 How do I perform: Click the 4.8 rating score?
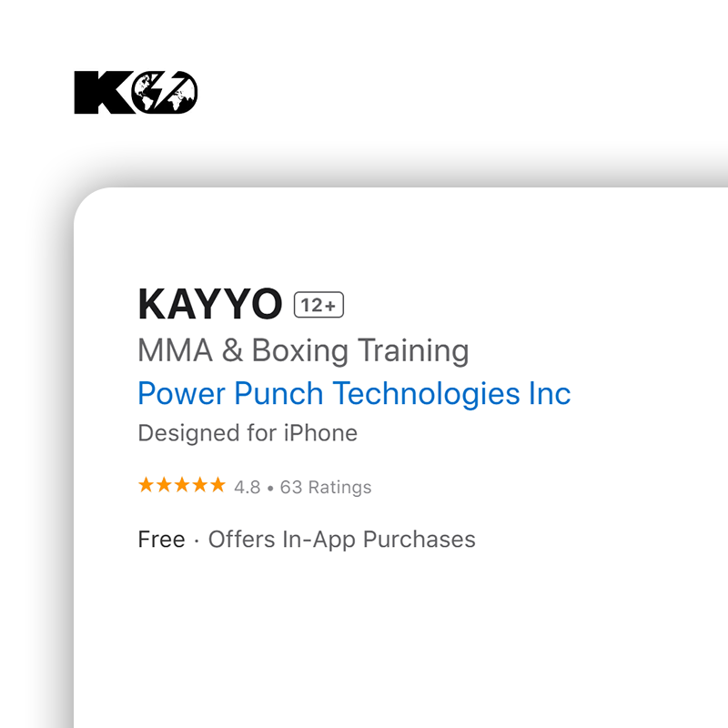(x=247, y=487)
